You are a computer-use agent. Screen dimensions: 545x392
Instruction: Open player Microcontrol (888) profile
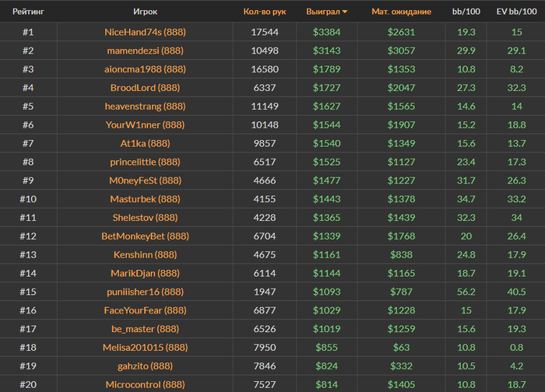(x=146, y=385)
